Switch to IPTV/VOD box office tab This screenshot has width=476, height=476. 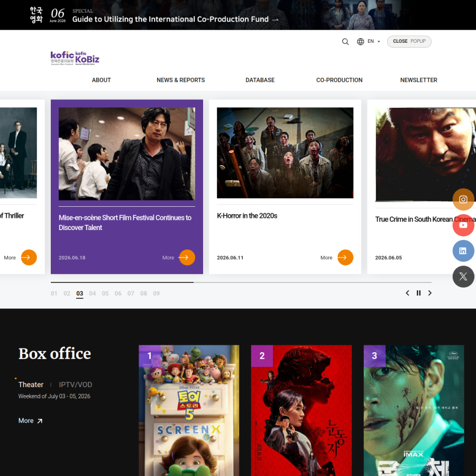(x=76, y=385)
